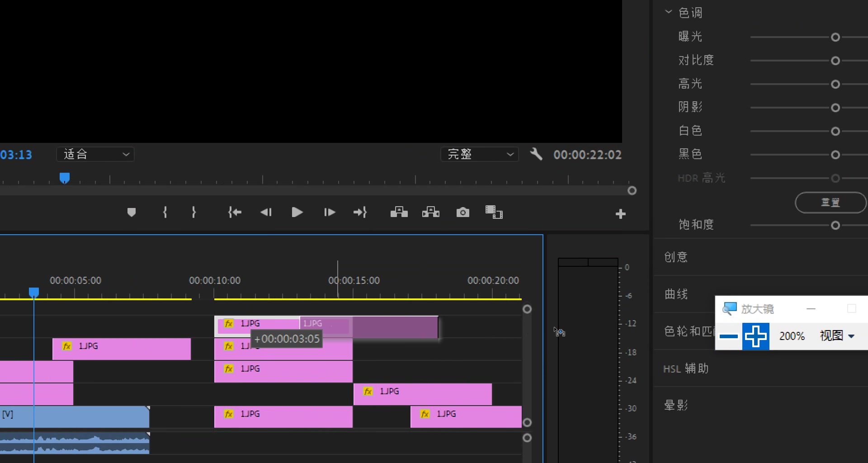Click fx badge on third-track 1.JPG clip

(229, 369)
